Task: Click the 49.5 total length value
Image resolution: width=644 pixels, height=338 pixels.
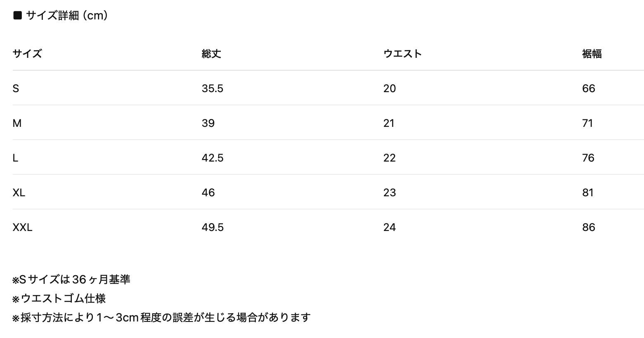Action: tap(212, 227)
